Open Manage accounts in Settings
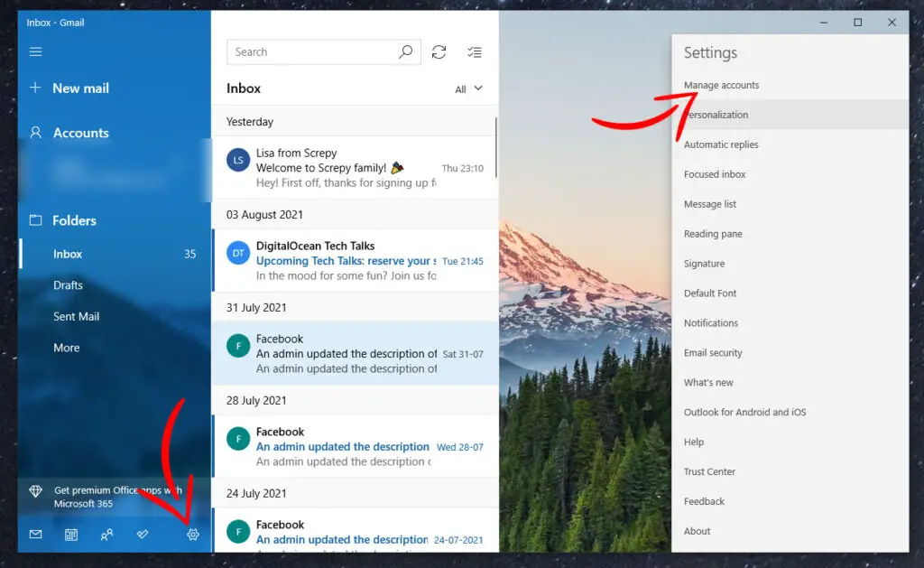Viewport: 924px width, 568px height. tap(721, 85)
